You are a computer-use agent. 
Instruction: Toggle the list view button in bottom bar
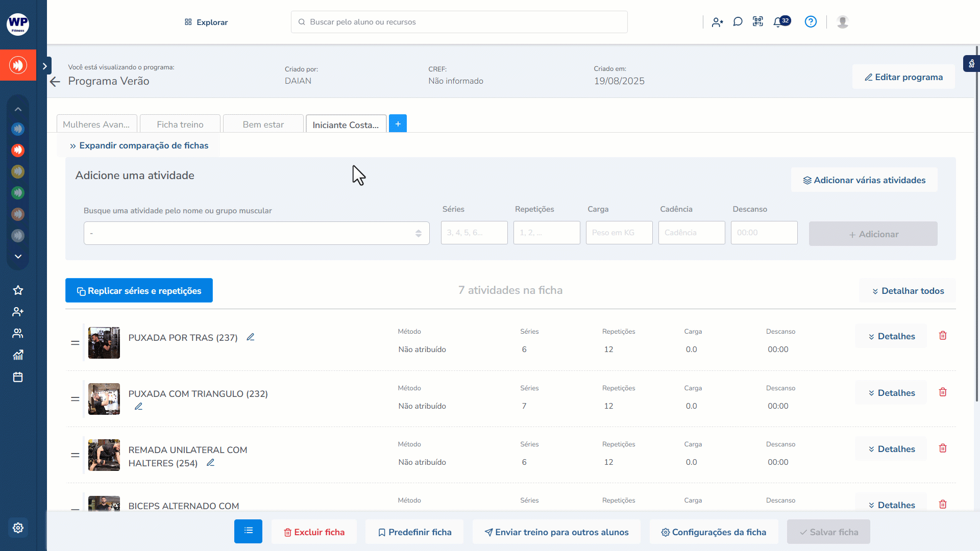pos(248,531)
